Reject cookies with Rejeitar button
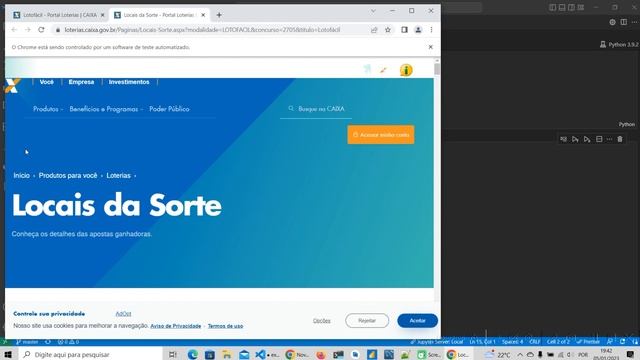640x360 pixels. pyautogui.click(x=367, y=321)
